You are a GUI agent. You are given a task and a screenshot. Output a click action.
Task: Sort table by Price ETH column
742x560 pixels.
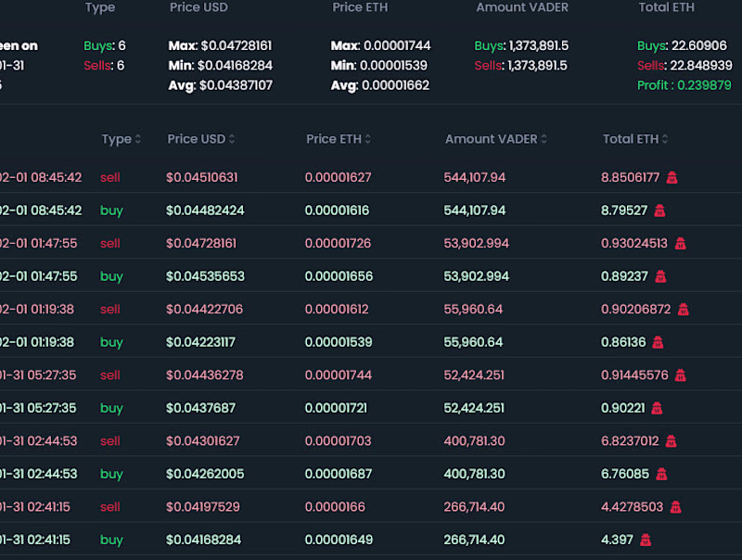339,139
